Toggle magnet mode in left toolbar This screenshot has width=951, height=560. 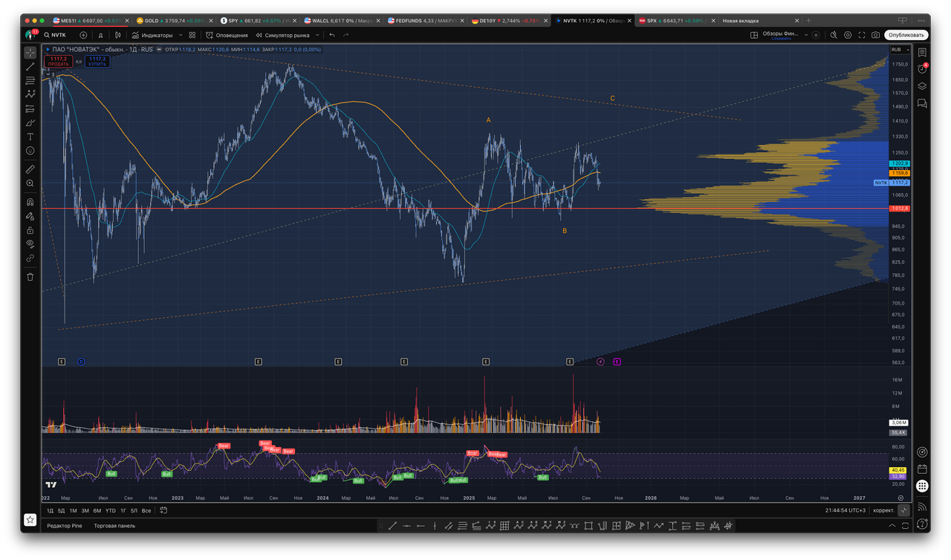coord(30,202)
